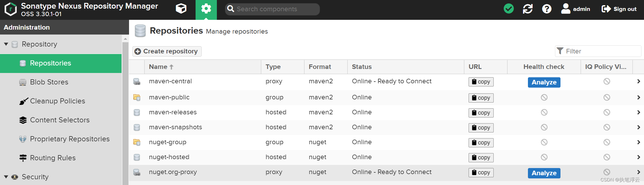Click nuget-hosted health check disabled icon

[x=544, y=157]
